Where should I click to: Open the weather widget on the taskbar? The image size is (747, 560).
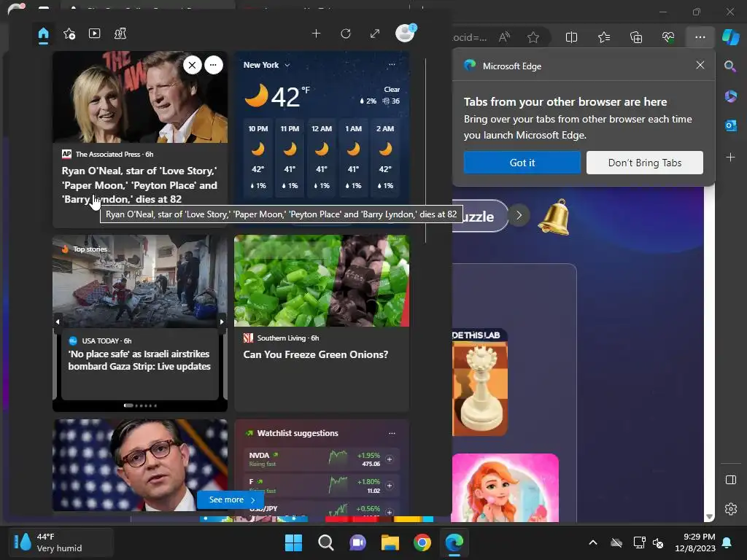pyautogui.click(x=61, y=542)
